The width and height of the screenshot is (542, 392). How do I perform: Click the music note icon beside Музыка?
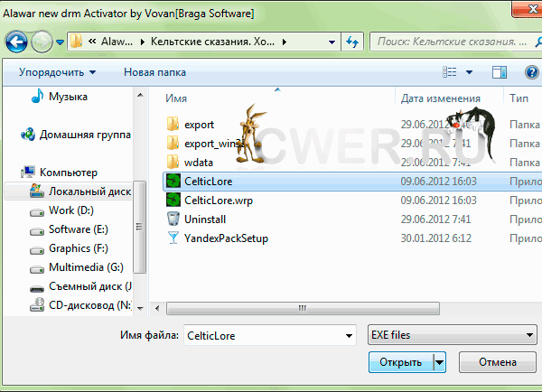37,96
